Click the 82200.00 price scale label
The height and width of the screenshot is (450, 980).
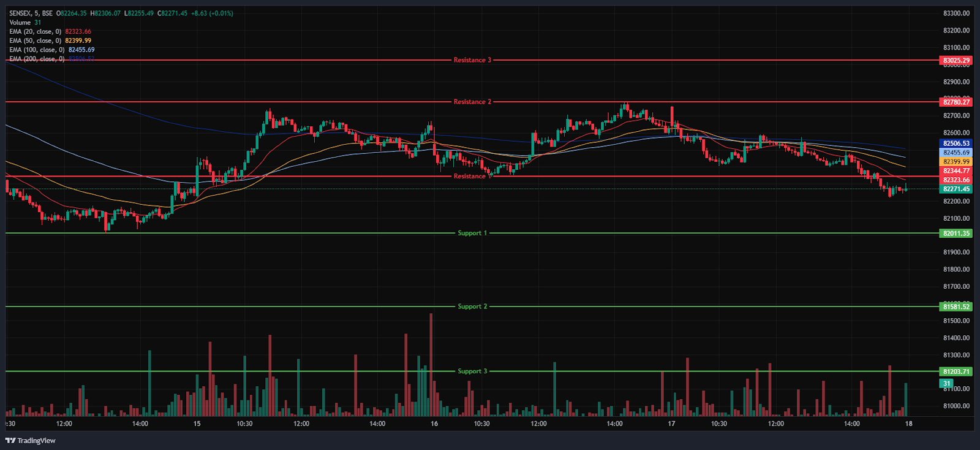pyautogui.click(x=956, y=202)
